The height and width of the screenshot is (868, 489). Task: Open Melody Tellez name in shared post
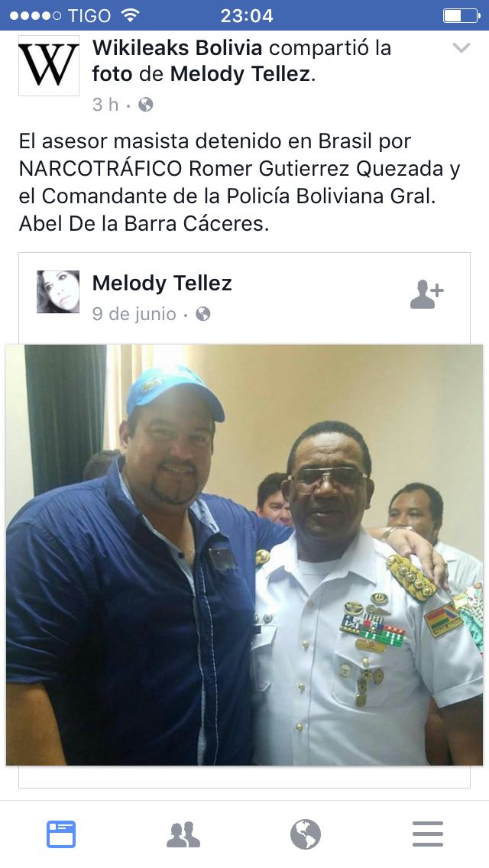tap(162, 283)
